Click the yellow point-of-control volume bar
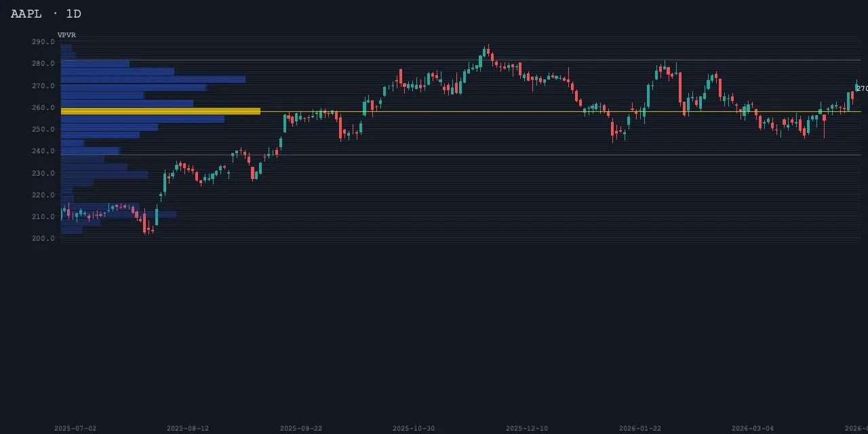The image size is (868, 434). pyautogui.click(x=160, y=111)
